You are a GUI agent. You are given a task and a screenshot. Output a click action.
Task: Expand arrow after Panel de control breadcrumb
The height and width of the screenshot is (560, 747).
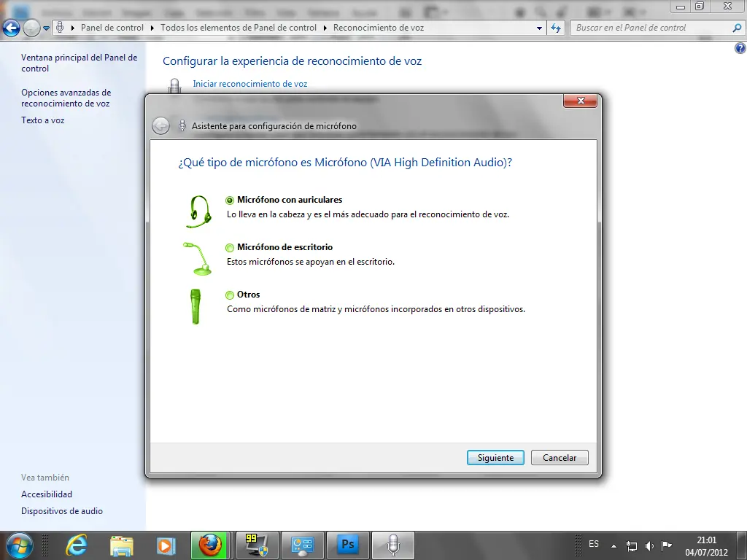152,28
